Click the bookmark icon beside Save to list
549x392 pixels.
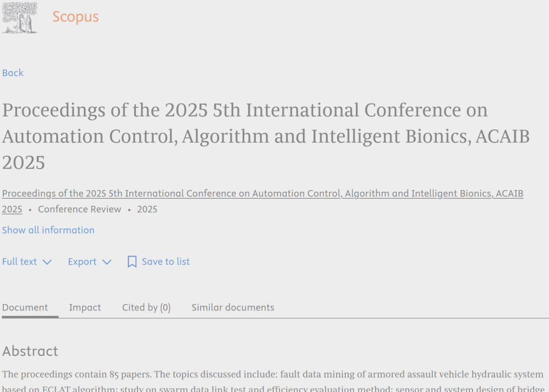(x=132, y=262)
